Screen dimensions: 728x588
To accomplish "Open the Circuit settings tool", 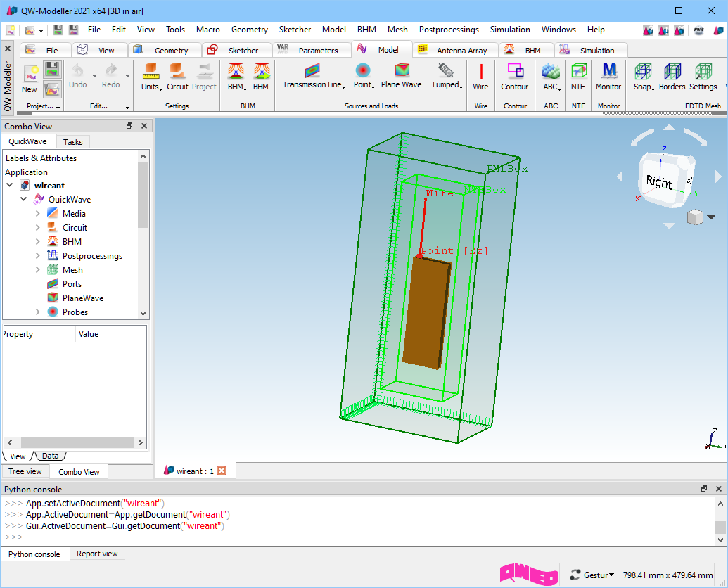I will pyautogui.click(x=177, y=77).
